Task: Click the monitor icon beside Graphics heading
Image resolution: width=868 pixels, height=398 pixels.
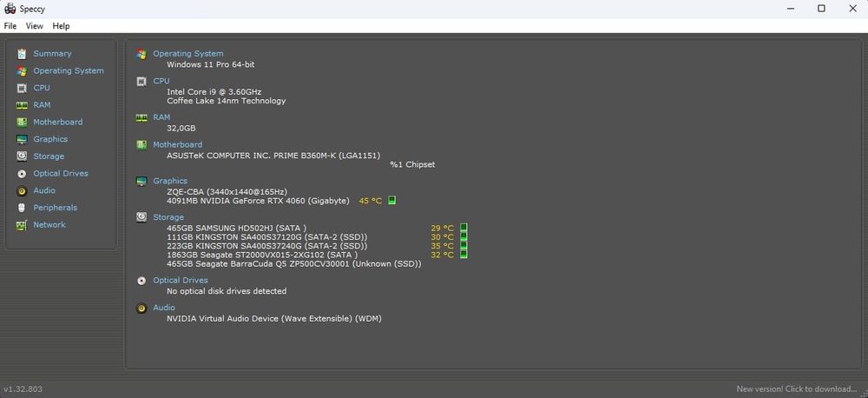Action: [141, 182]
